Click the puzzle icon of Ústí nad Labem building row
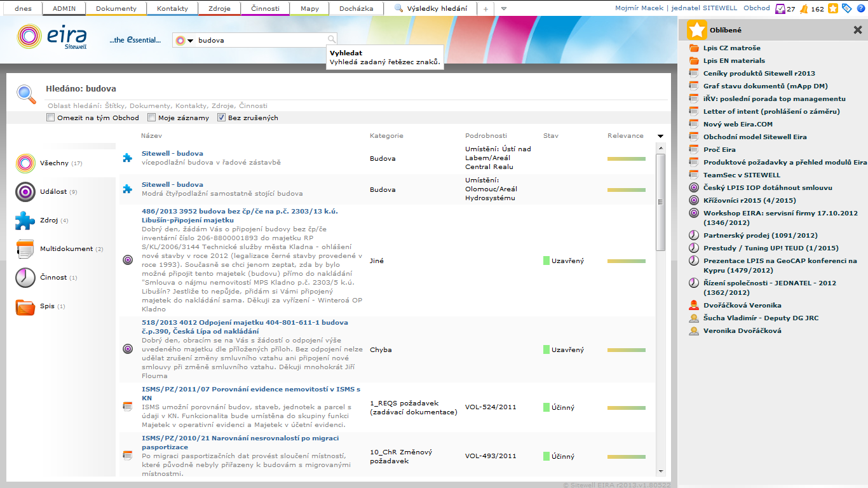The image size is (868, 488). tap(128, 158)
